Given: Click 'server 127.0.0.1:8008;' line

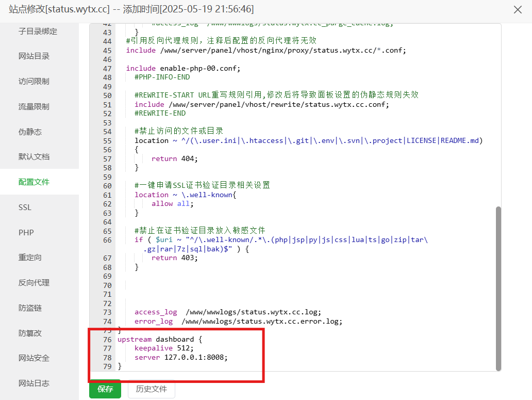Looking at the screenshot, I should pyautogui.click(x=181, y=357).
